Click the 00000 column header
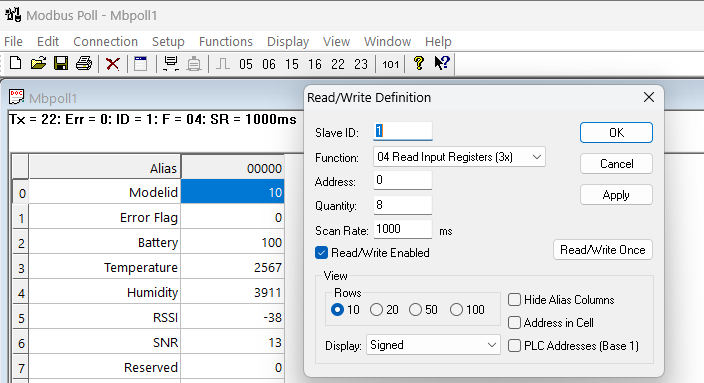The image size is (704, 383). (x=233, y=167)
